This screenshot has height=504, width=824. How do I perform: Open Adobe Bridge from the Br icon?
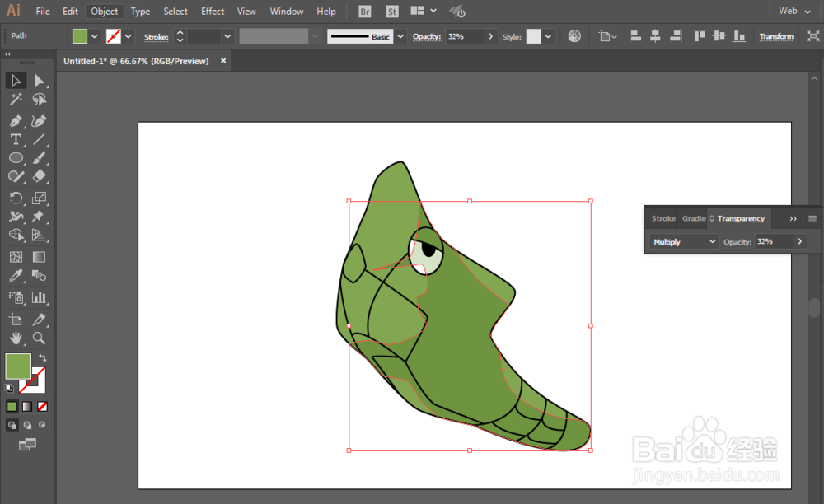pyautogui.click(x=365, y=12)
